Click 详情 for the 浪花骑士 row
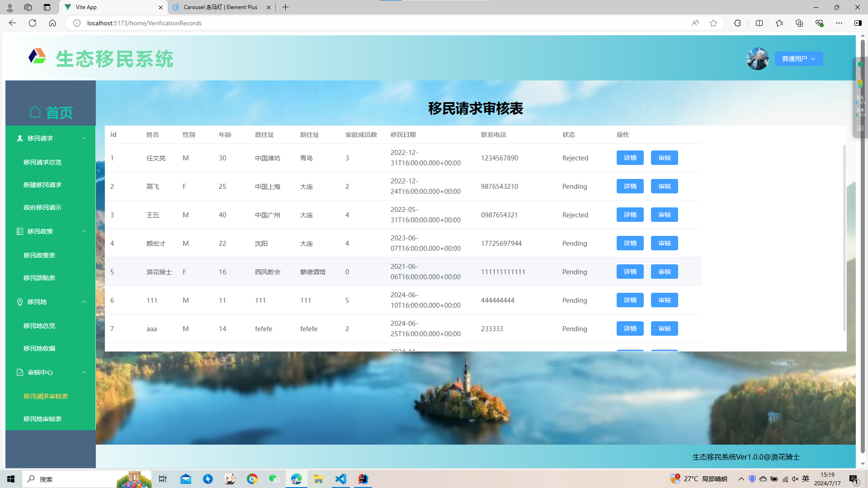 coord(630,272)
